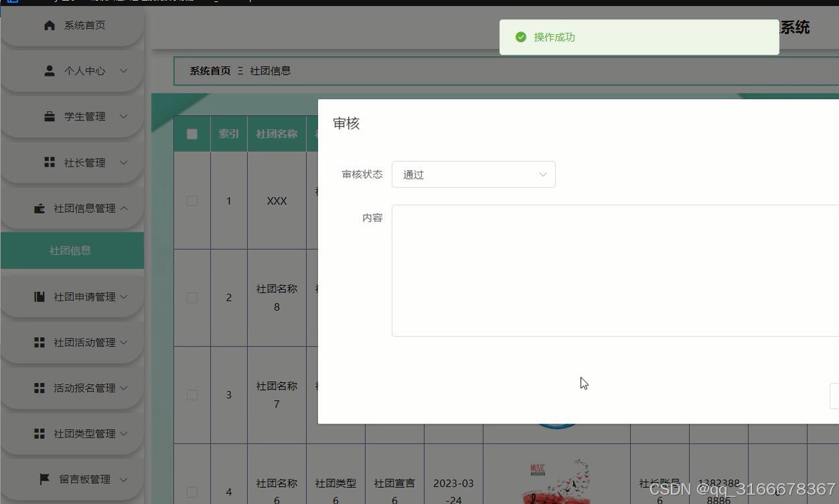Toggle the select-all checkbox in table header
The width and height of the screenshot is (839, 504).
point(192,134)
